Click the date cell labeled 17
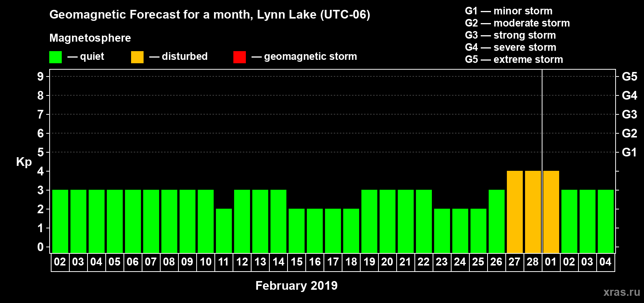The height and width of the screenshot is (303, 644). point(333,262)
